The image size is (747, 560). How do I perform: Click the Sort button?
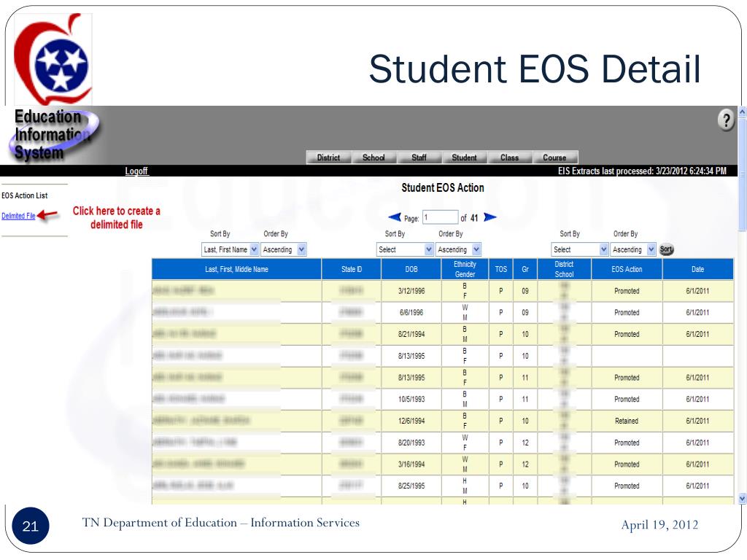coord(666,249)
